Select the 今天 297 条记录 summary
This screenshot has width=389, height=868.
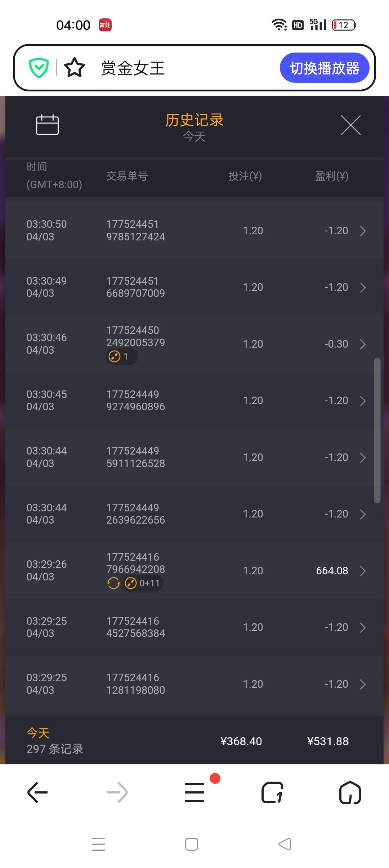[55, 741]
